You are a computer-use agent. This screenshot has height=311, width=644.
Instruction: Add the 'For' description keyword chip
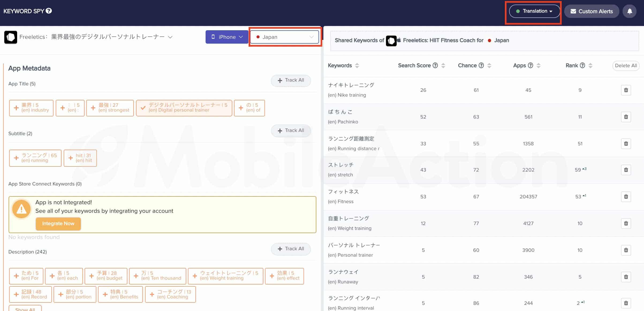[26, 276]
